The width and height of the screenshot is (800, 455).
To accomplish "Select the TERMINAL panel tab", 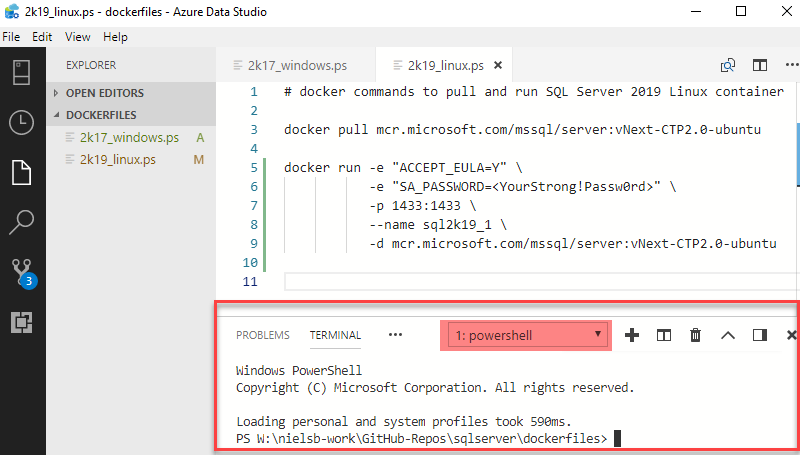I will pyautogui.click(x=335, y=335).
